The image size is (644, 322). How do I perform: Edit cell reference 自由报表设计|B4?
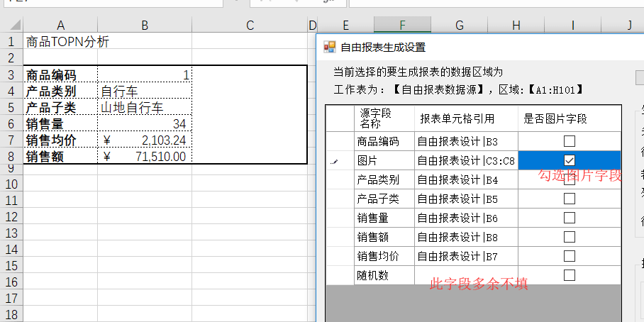466,179
